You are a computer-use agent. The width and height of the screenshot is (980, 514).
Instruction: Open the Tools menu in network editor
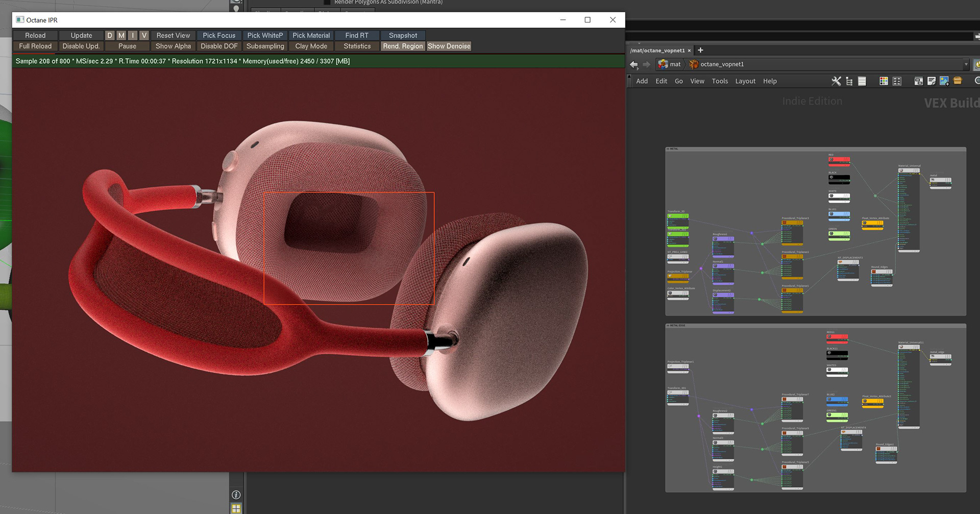720,81
